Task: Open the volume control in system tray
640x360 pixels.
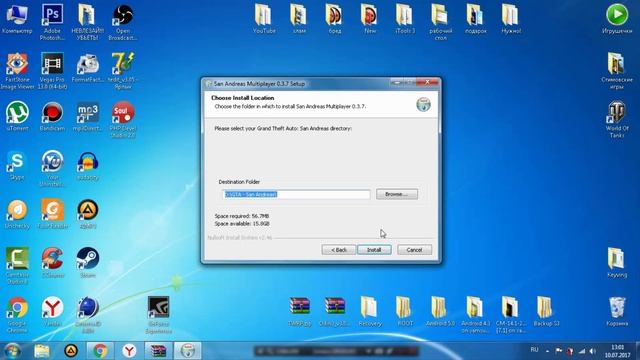Action: 593,351
